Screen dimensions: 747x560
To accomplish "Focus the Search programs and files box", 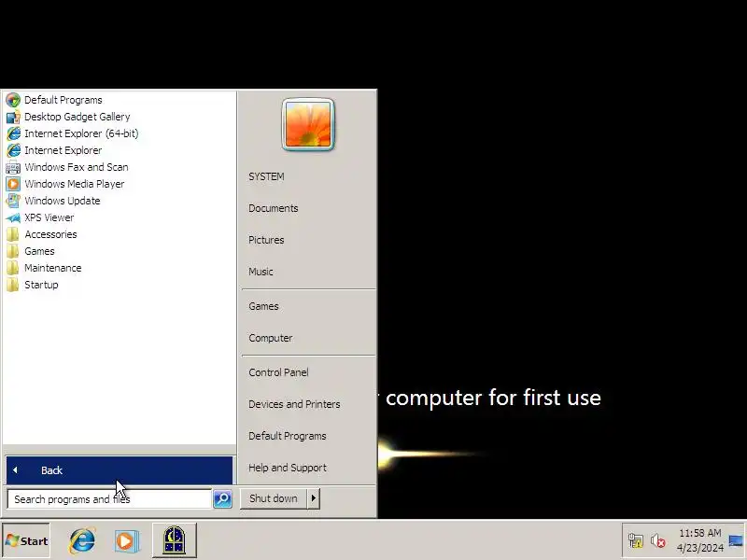I will pos(109,499).
